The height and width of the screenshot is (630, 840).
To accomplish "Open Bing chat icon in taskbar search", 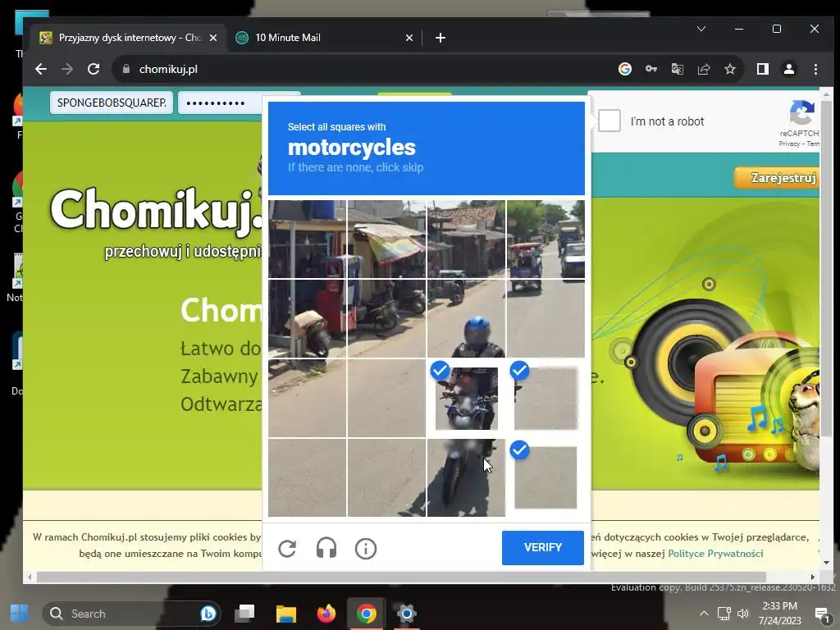I will point(208,614).
